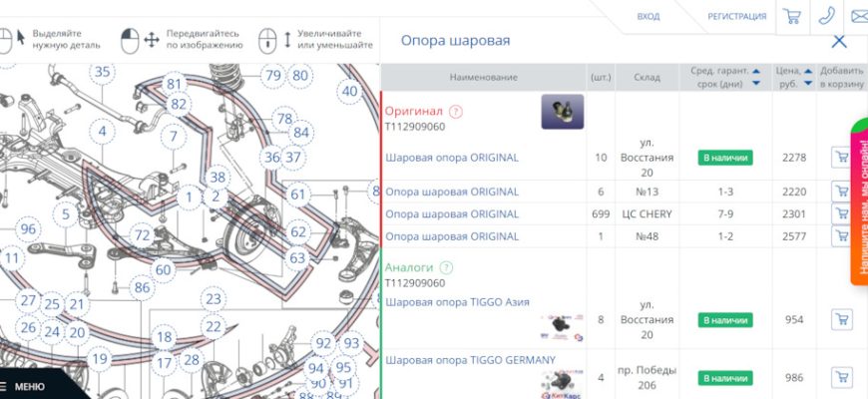Image resolution: width=868 pixels, height=399 pixels.
Task: Sort warranty days column with up arrow
Action: (756, 71)
